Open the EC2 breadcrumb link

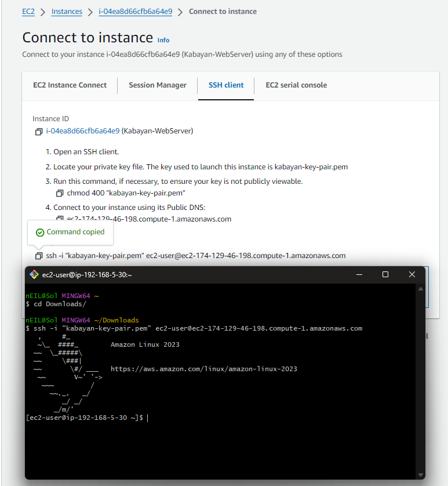28,11
